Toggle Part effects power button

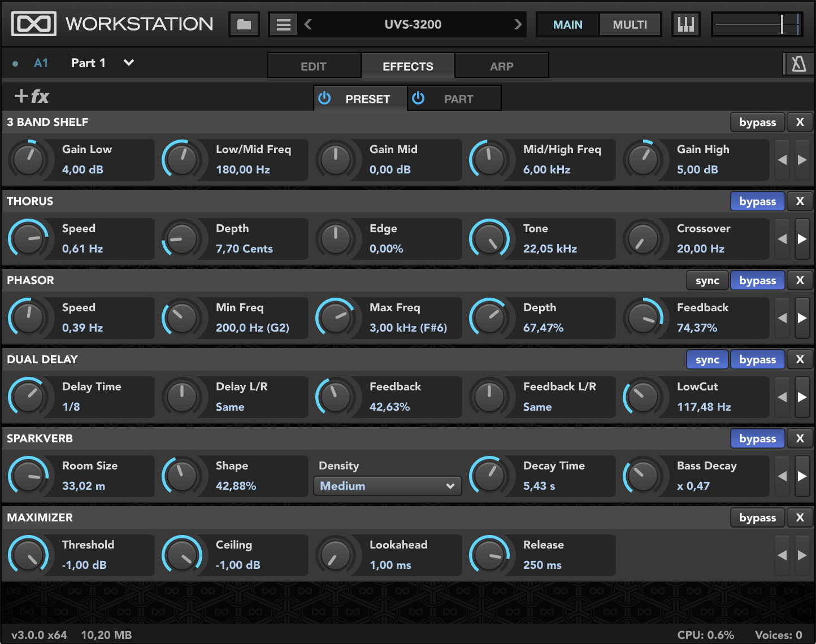click(x=418, y=98)
